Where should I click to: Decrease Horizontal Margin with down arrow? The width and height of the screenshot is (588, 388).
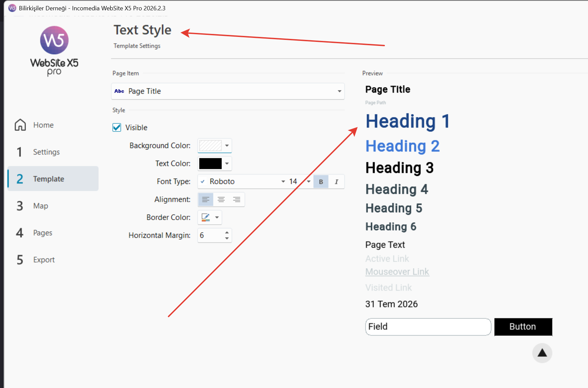227,238
